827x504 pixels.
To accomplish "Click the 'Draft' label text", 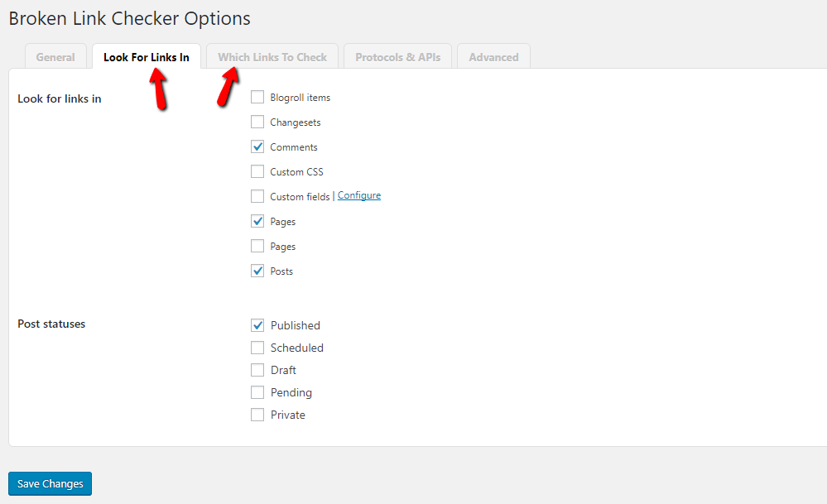I will tap(283, 370).
